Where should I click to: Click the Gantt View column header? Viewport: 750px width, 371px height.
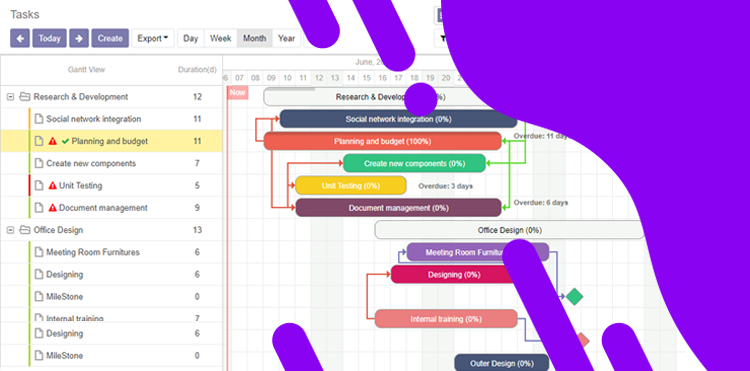[x=86, y=70]
